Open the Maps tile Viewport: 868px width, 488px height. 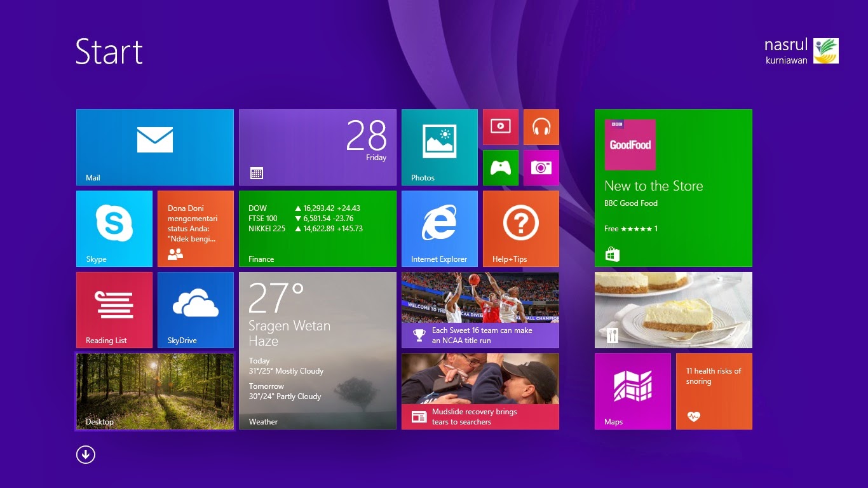point(633,391)
